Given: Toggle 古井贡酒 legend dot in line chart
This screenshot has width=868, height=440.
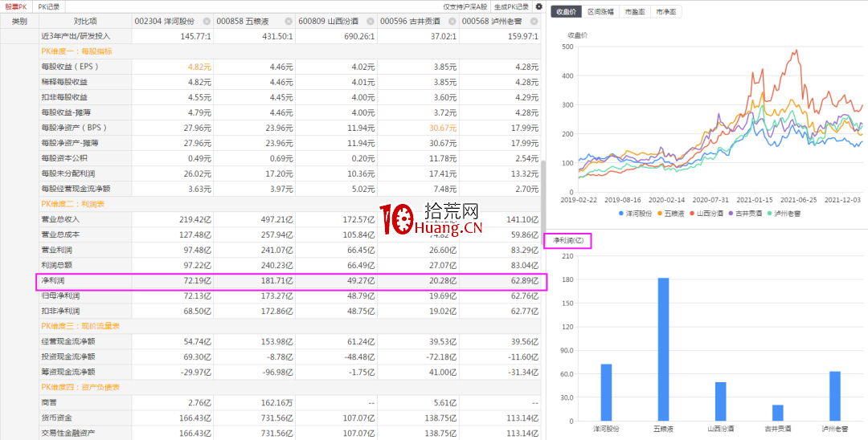Looking at the screenshot, I should 731,213.
